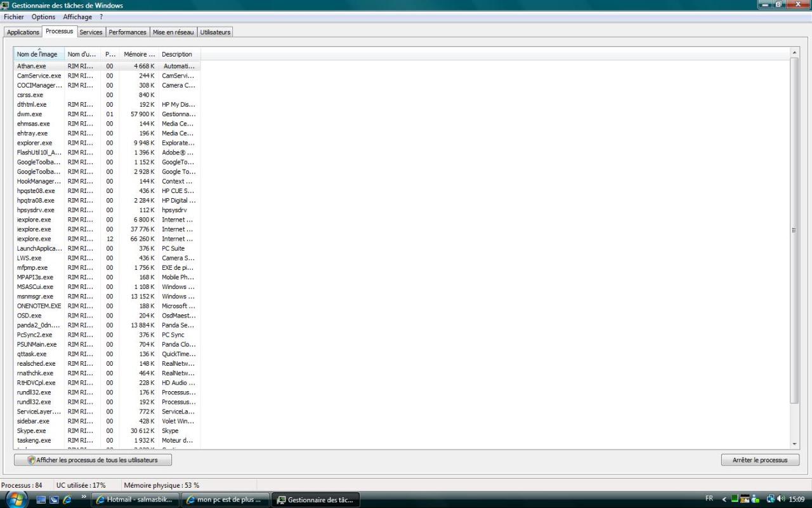812x508 pixels.
Task: Show hidden tray icons with the arrow
Action: pos(724,499)
